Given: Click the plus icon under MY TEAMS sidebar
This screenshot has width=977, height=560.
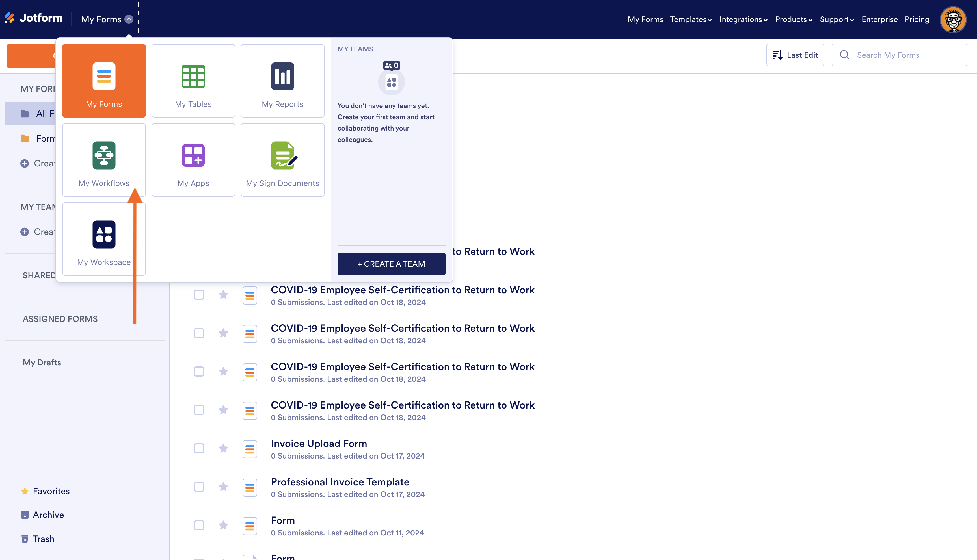Looking at the screenshot, I should 25,232.
